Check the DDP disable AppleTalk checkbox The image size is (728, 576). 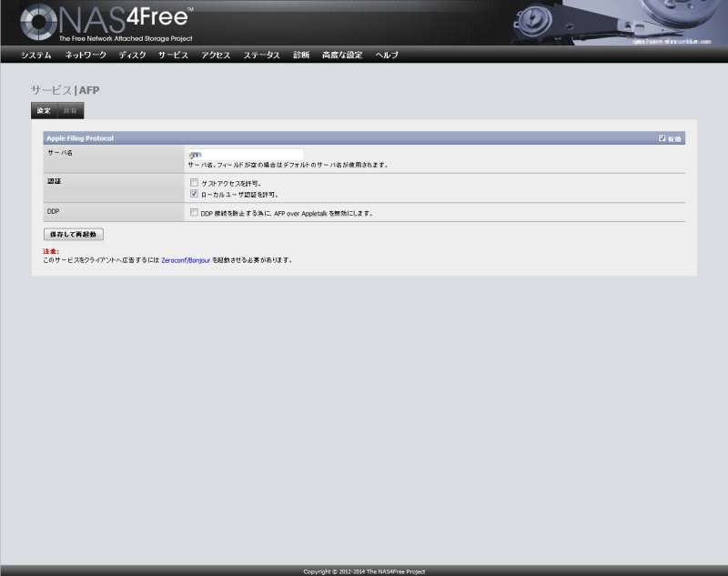click(x=194, y=213)
